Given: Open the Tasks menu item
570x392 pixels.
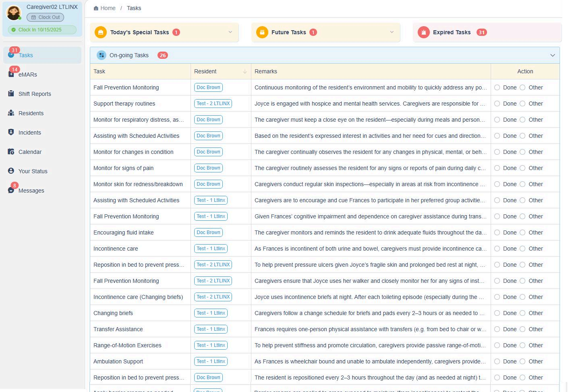Looking at the screenshot, I should point(26,55).
